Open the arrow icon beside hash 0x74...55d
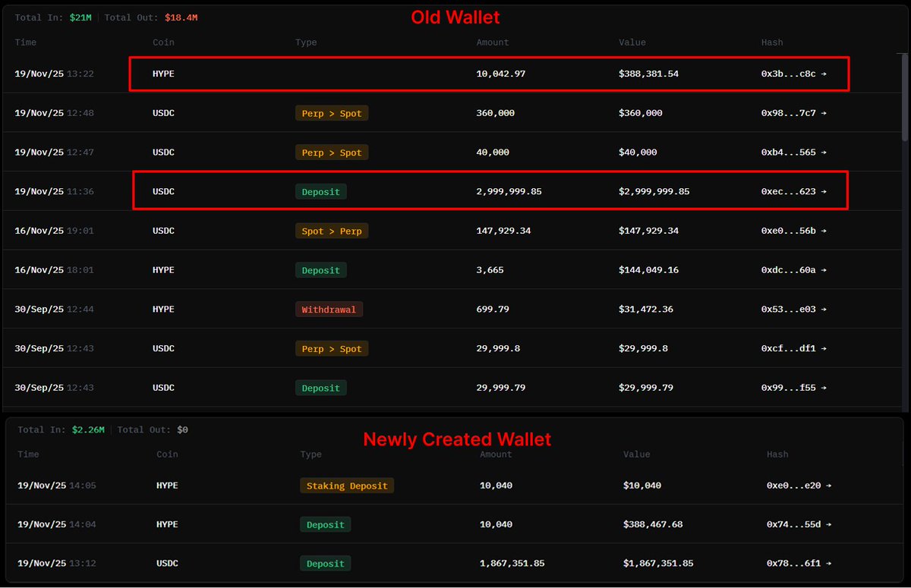The image size is (911, 588). tap(828, 525)
